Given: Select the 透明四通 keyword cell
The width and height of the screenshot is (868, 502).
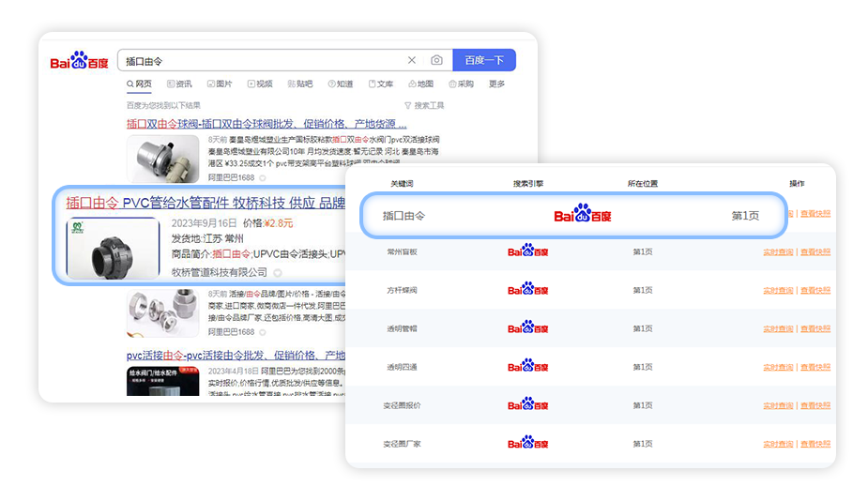Looking at the screenshot, I should click(x=402, y=367).
